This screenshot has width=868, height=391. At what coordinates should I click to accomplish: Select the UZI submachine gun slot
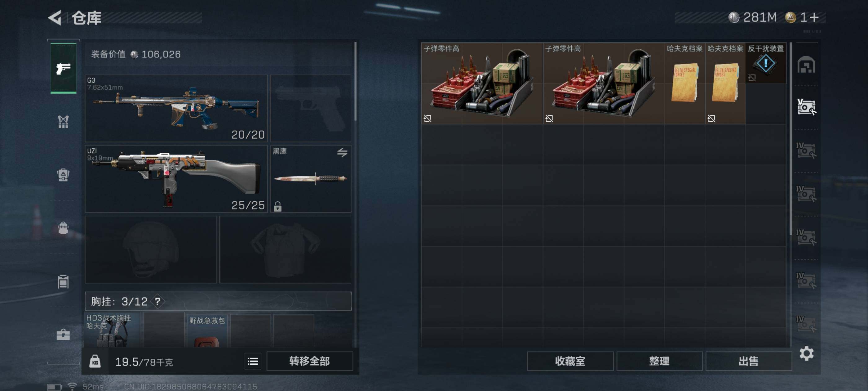176,179
